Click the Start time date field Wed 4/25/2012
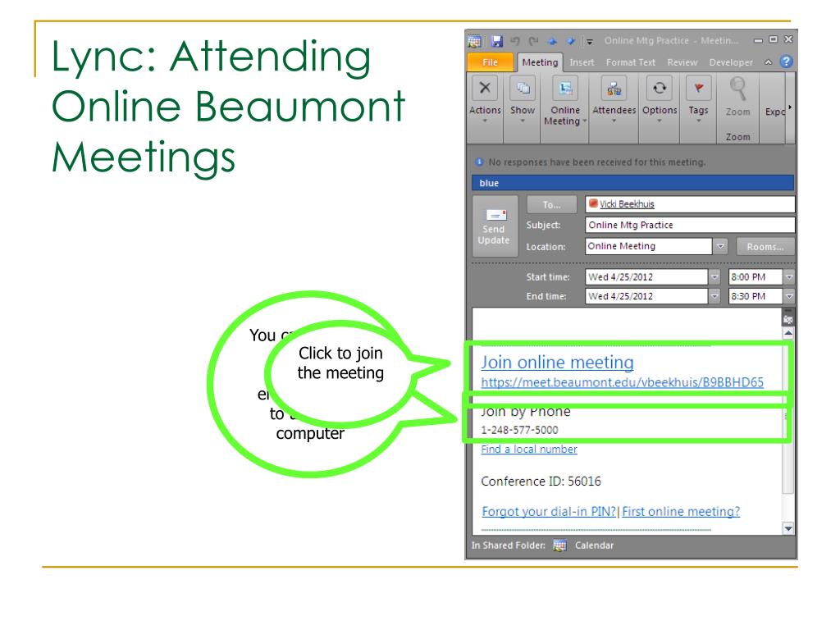840x630 pixels. (x=646, y=277)
